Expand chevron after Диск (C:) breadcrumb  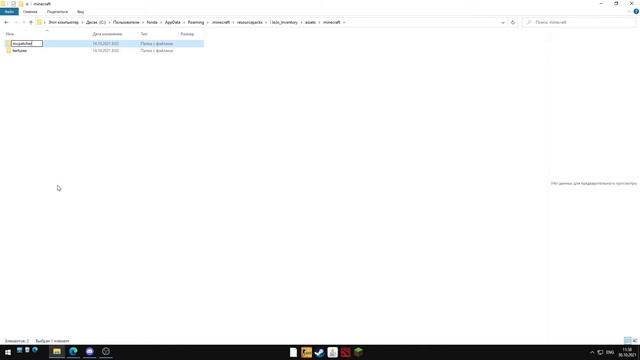click(109, 22)
